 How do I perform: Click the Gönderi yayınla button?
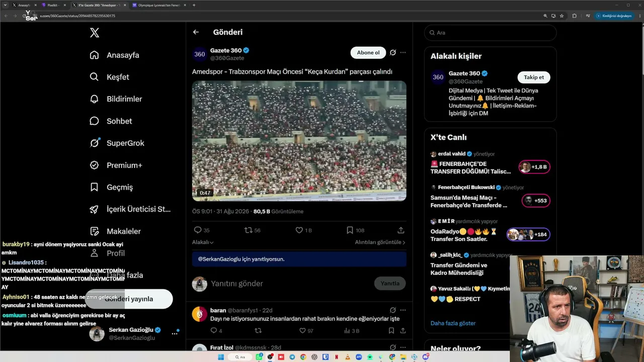click(129, 299)
